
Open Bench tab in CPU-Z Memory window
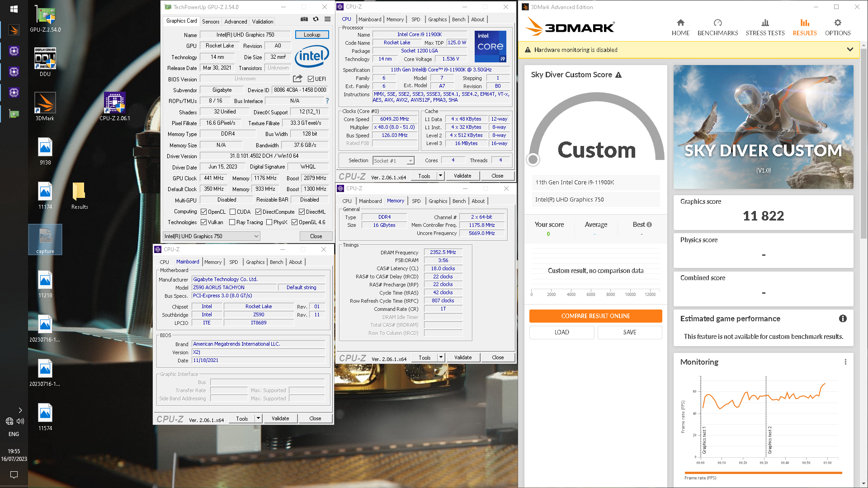(x=459, y=201)
